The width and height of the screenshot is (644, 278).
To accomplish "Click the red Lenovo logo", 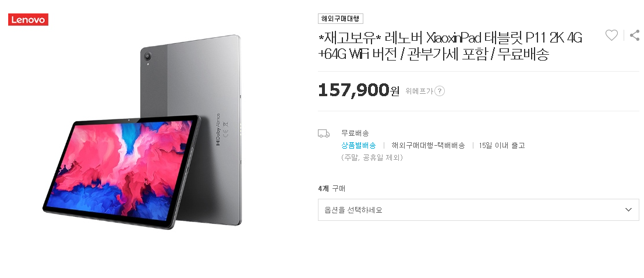I will click(29, 20).
